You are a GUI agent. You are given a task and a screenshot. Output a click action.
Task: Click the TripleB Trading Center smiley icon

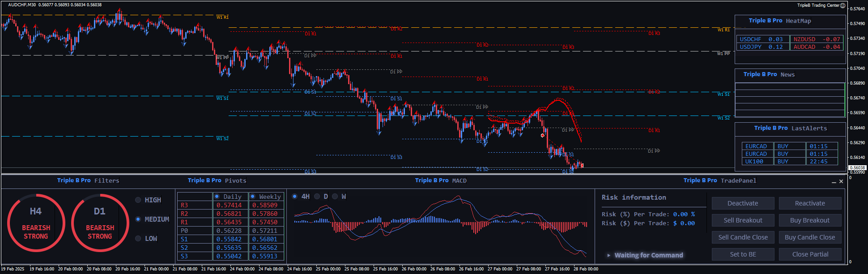point(843,5)
